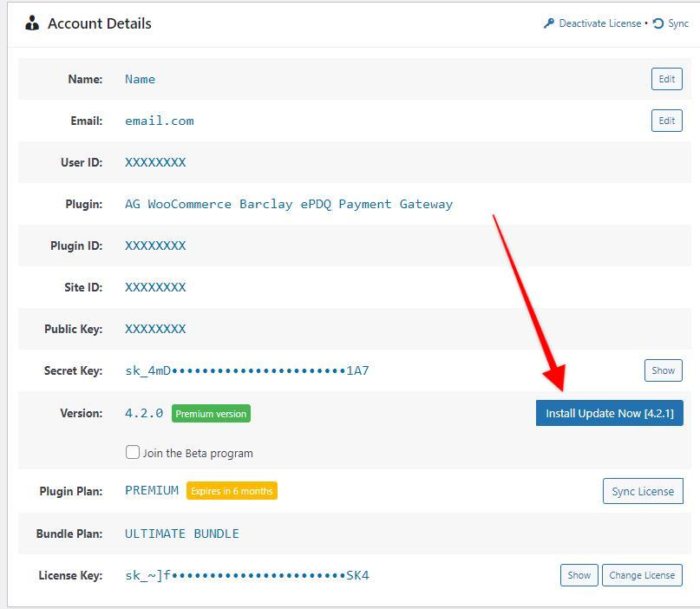Viewport: 700px width, 609px height.
Task: Select the Site ID value
Action: [x=155, y=287]
